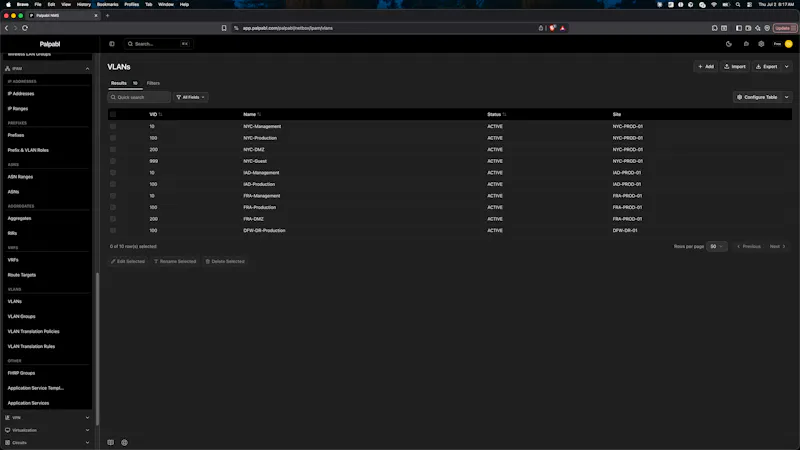
Task: Switch to the Filters tab
Action: pyautogui.click(x=153, y=83)
